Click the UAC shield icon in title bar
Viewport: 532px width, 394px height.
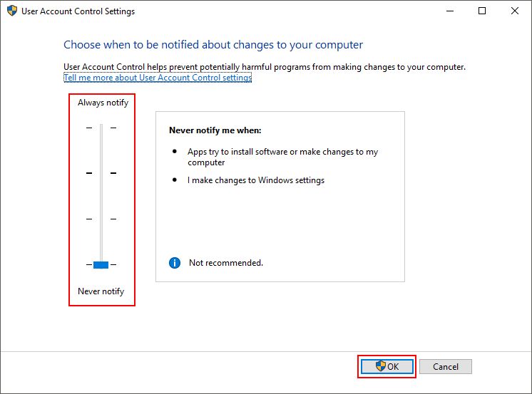12,11
